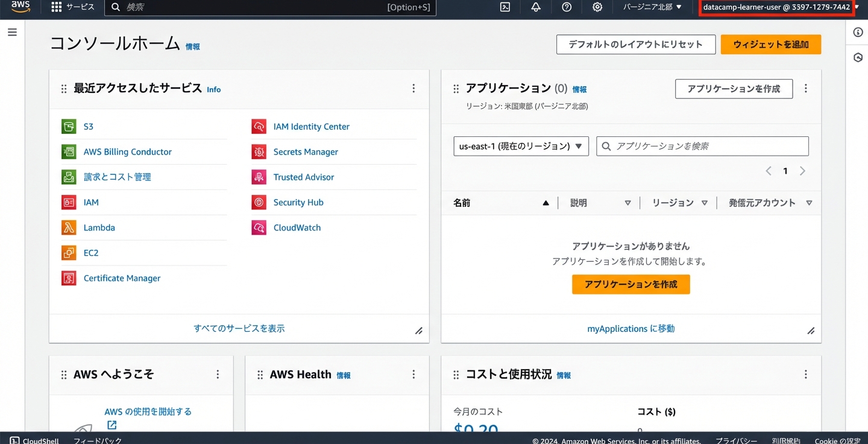Screen dimensions: 868x444
Task: Open the Lambda service link
Action: coord(99,228)
